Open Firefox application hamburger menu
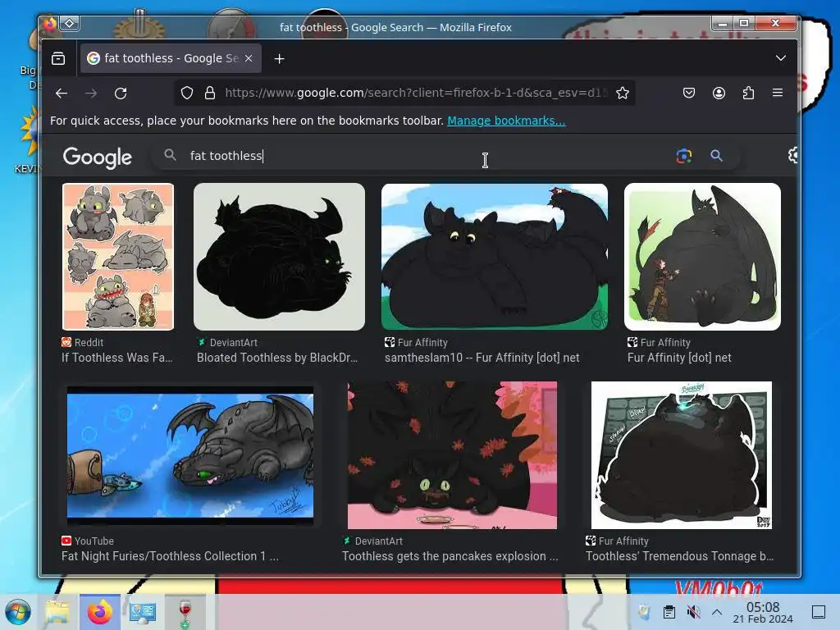Screen dimensions: 840x630 pyautogui.click(x=778, y=93)
